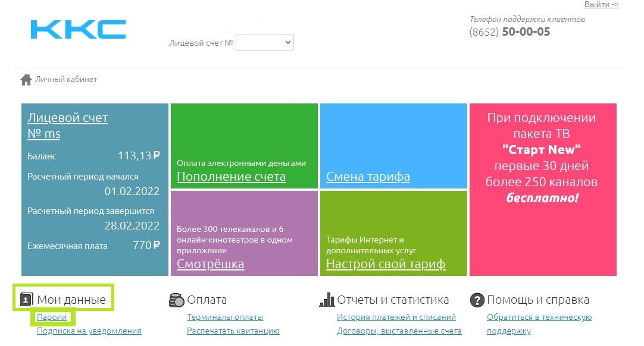Click the Помощь и справка question icon
The height and width of the screenshot is (346, 644).
477,300
